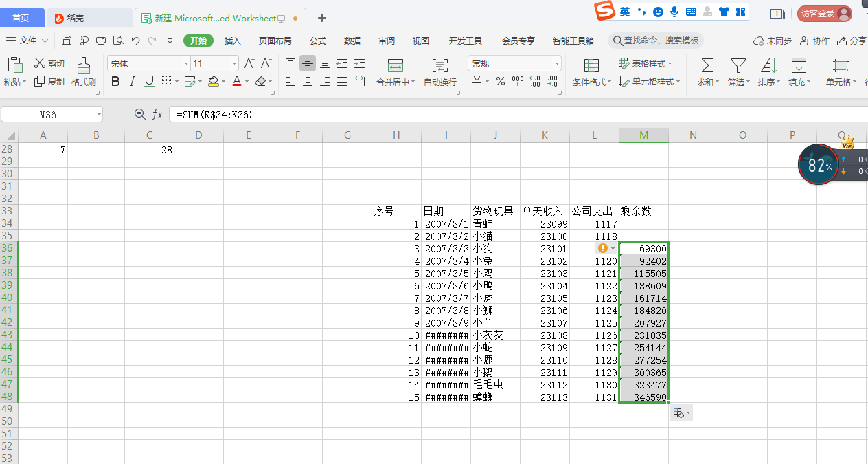Click the zoom magnifier icon beside fx
868x464 pixels.
(x=139, y=114)
